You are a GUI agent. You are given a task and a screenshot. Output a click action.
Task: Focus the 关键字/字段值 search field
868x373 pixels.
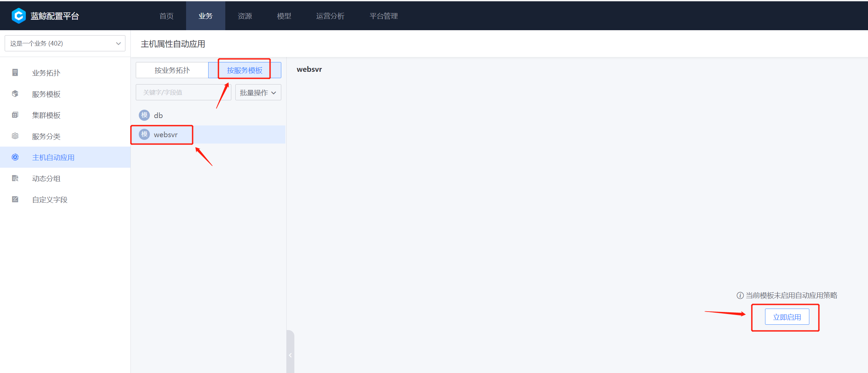[x=183, y=92]
